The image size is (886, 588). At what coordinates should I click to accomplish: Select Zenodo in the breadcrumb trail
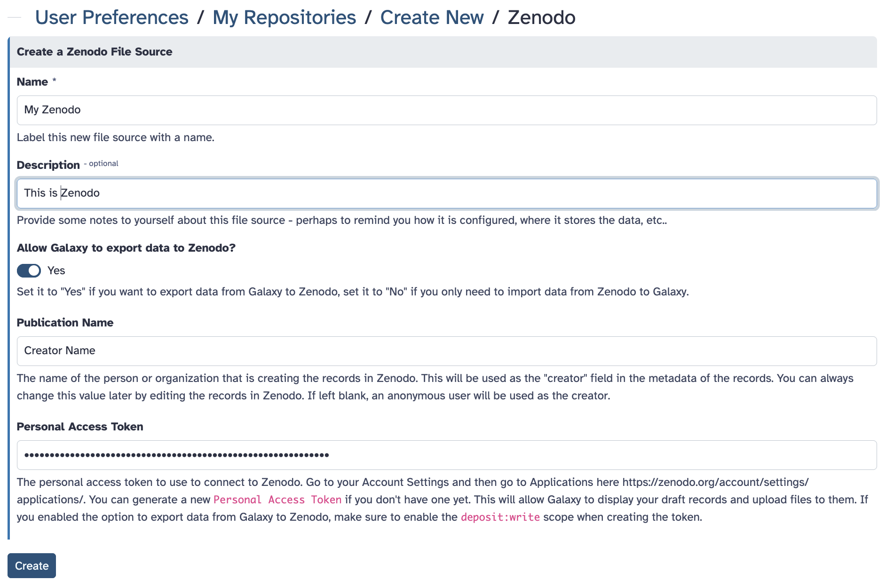click(541, 18)
